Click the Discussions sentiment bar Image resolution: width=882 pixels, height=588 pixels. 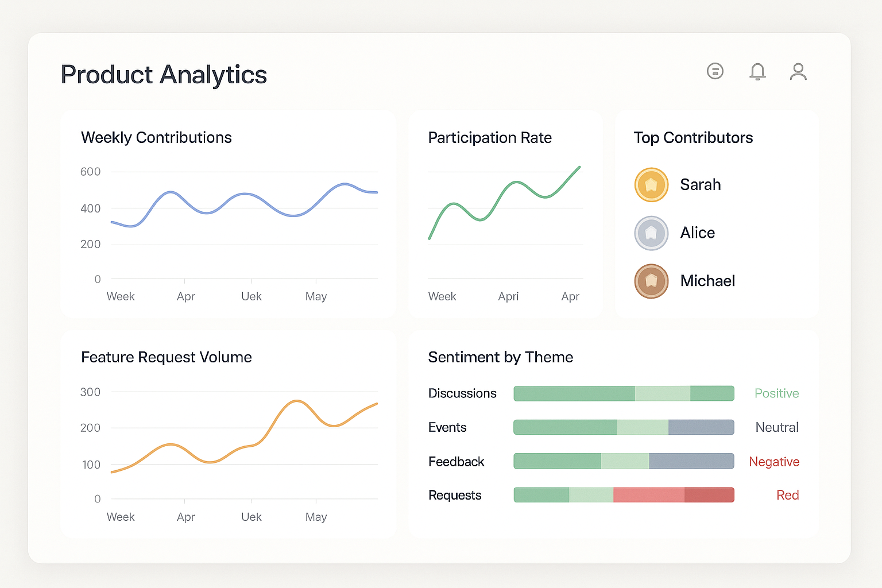pyautogui.click(x=624, y=393)
